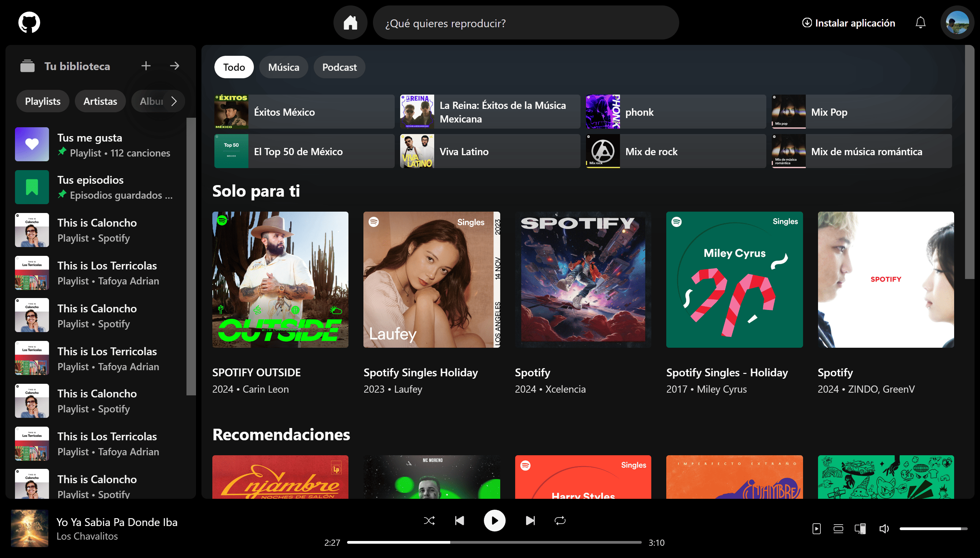Click song title Yo Ya Sabia Pa Donde Iba

117,522
